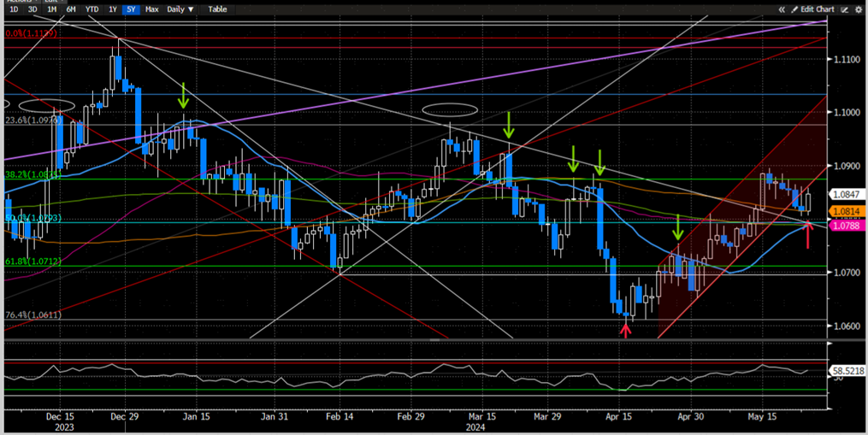The image size is (868, 435).
Task: Click the 1.0900 price axis label
Action: (x=847, y=166)
